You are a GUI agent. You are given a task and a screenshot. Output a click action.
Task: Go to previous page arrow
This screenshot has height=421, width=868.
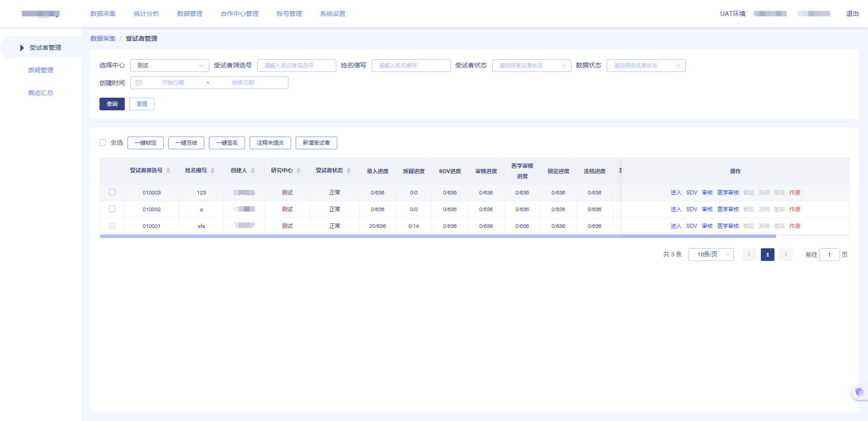pyautogui.click(x=749, y=255)
